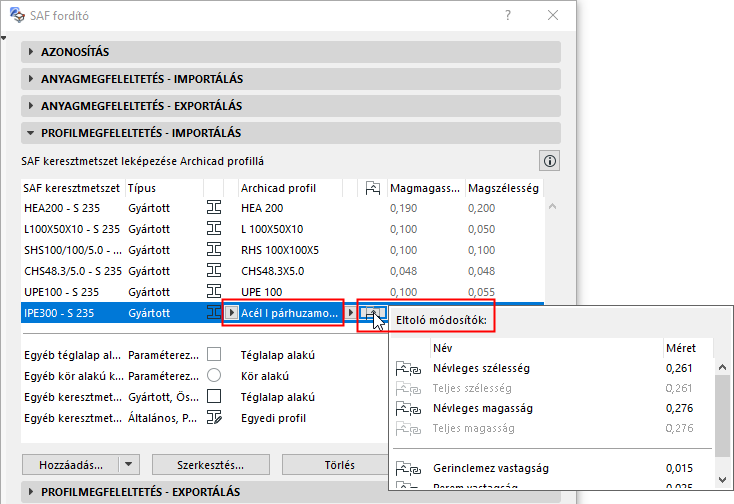The height and width of the screenshot is (504, 734).
Task: Click the Név header in modifiers popup
Action: coord(546,348)
